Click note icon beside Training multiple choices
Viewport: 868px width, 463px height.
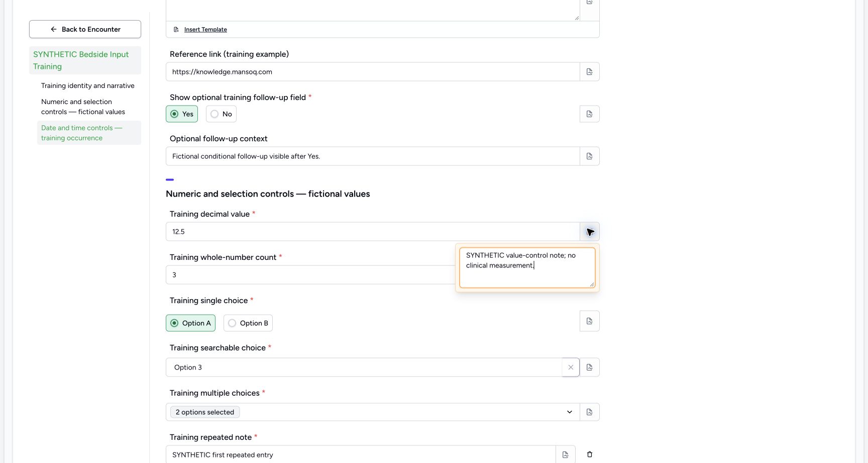point(590,412)
